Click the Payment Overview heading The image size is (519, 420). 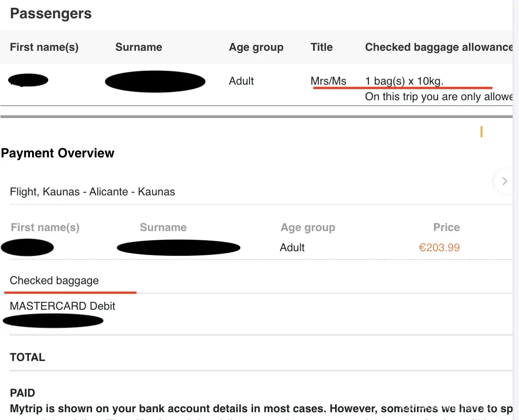(x=58, y=153)
